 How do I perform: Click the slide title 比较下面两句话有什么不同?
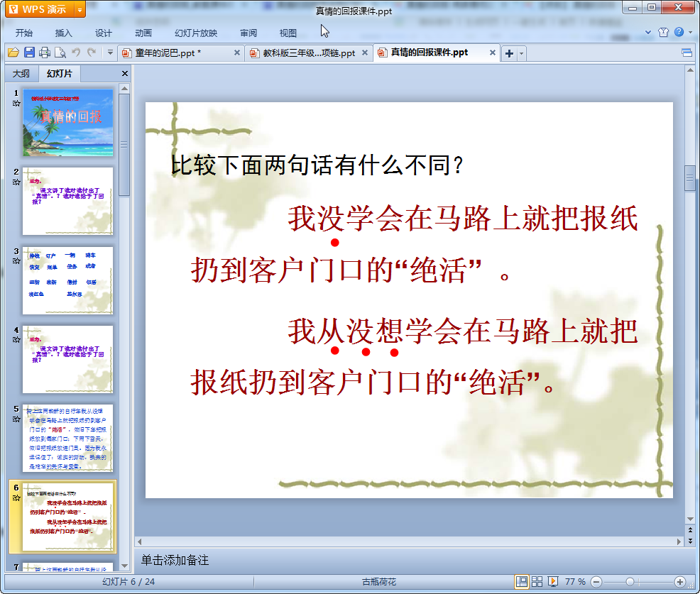point(317,165)
